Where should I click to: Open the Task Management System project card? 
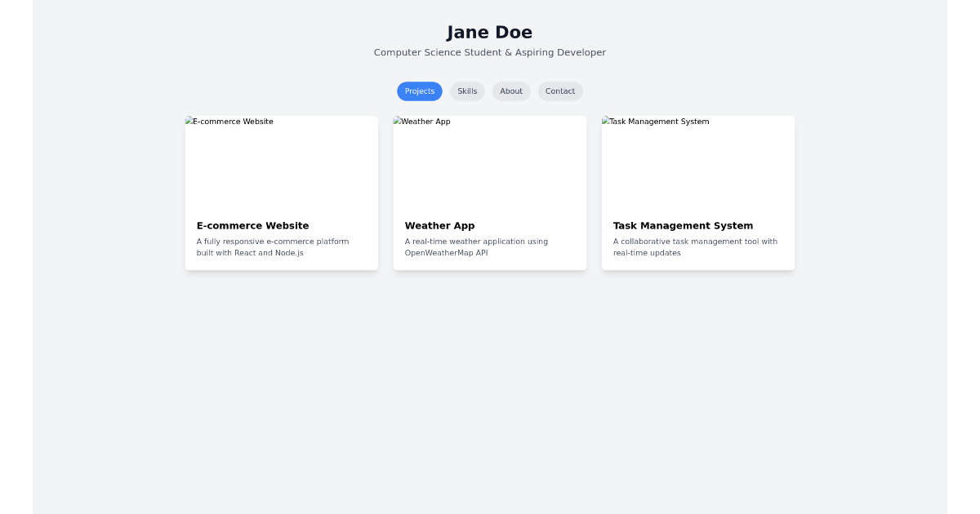point(698,193)
